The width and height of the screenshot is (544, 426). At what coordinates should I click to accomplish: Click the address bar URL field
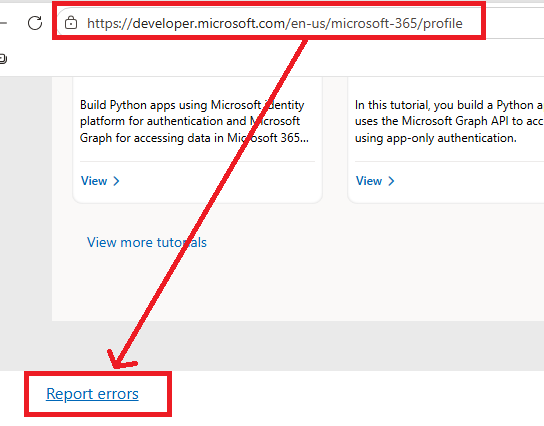click(x=274, y=23)
